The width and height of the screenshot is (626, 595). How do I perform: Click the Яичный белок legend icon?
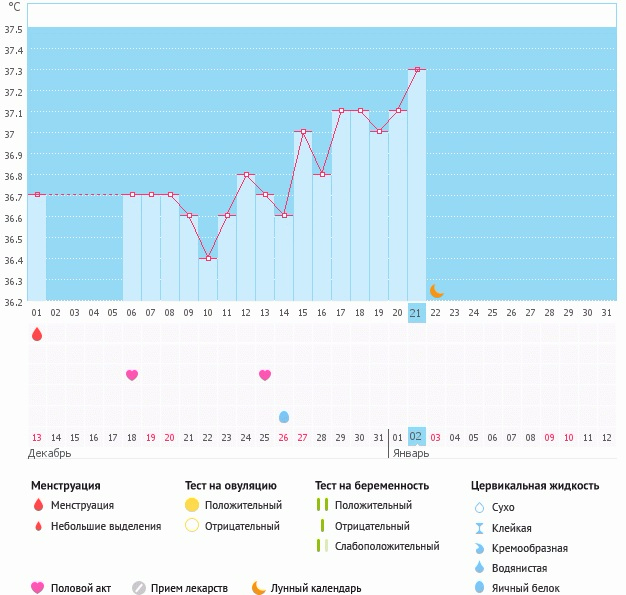[479, 588]
